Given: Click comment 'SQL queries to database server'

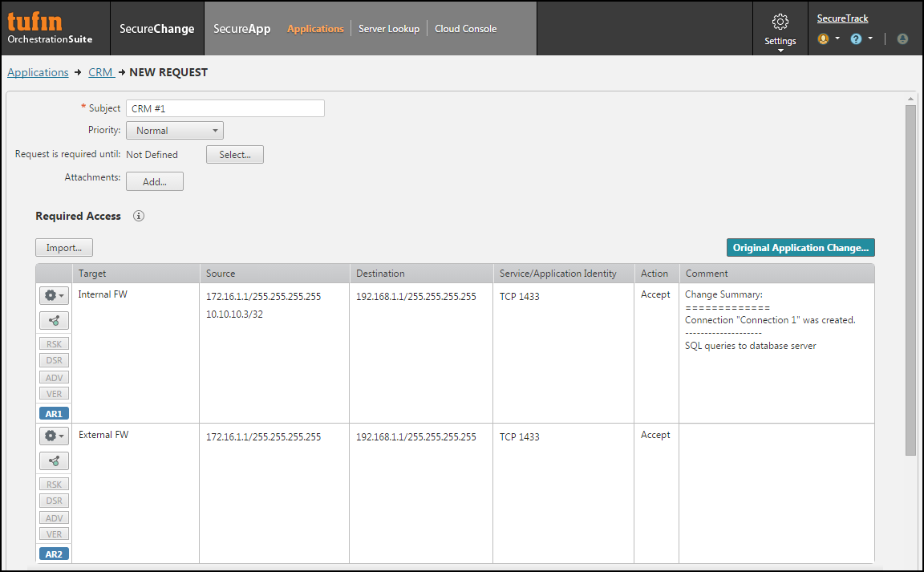Looking at the screenshot, I should (750, 346).
